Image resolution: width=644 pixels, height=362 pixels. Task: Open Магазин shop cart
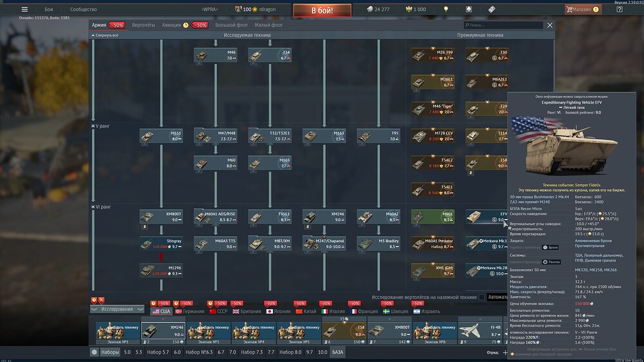(583, 9)
